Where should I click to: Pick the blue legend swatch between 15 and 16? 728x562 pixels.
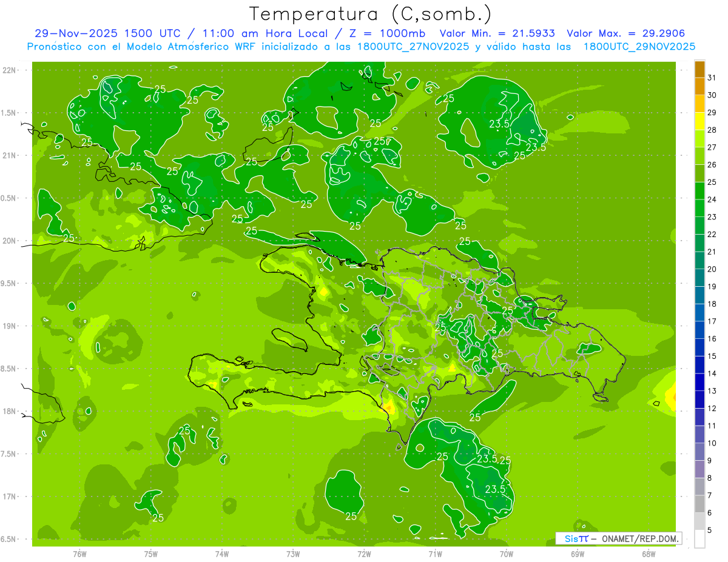point(699,347)
